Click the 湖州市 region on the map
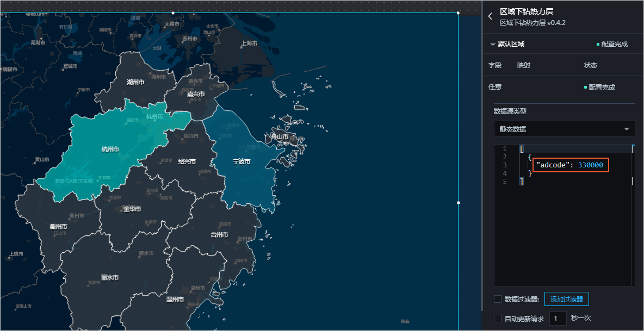The image size is (644, 331). [x=135, y=82]
